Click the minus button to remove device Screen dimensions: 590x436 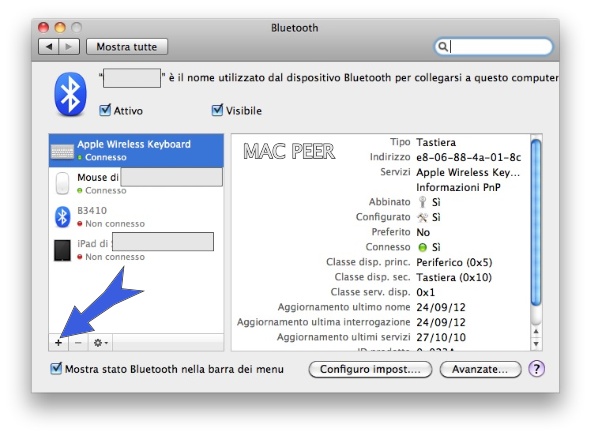pos(78,343)
